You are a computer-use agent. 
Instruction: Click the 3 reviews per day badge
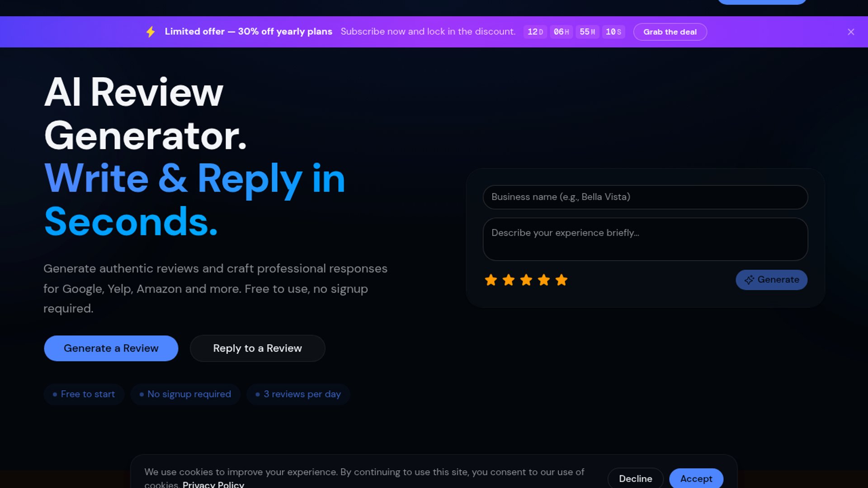coord(298,394)
